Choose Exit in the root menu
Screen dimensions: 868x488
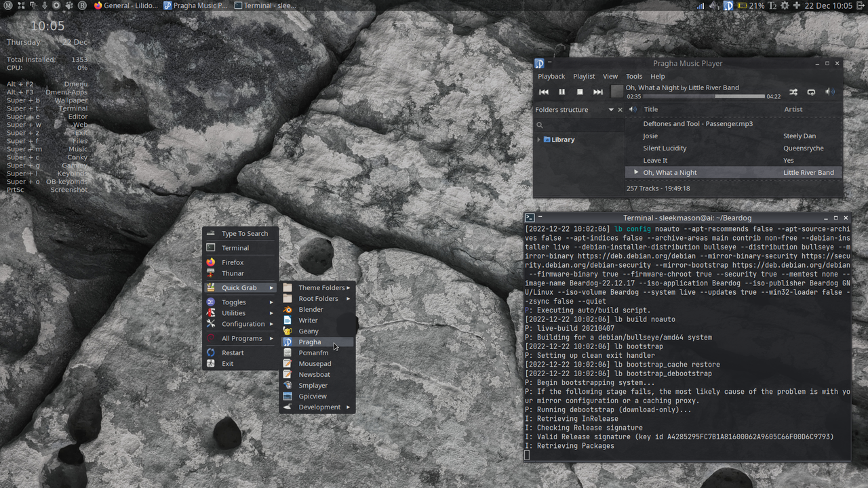(241, 364)
